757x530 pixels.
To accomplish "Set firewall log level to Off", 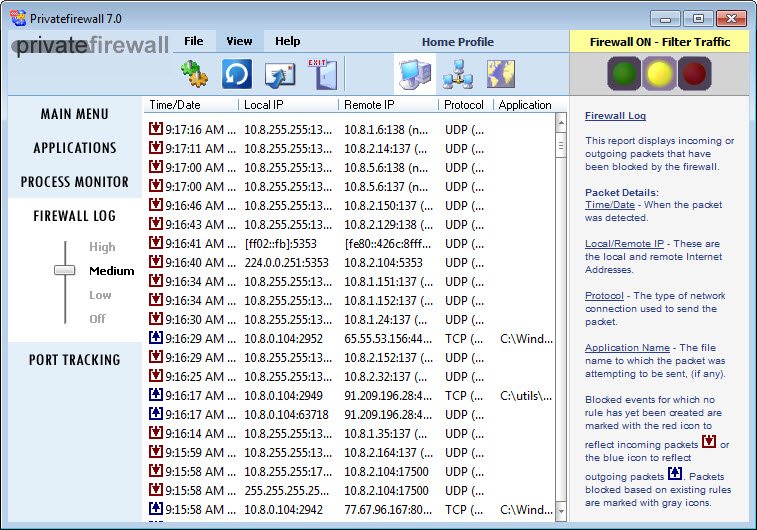I will point(97,319).
